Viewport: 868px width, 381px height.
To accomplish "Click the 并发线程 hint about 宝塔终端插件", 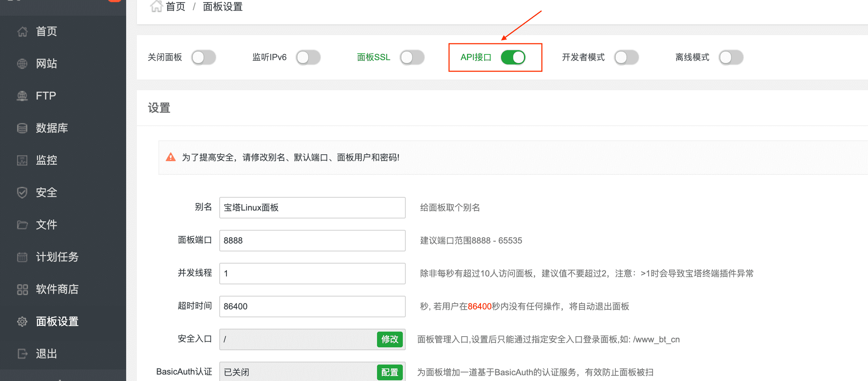I will tap(587, 274).
